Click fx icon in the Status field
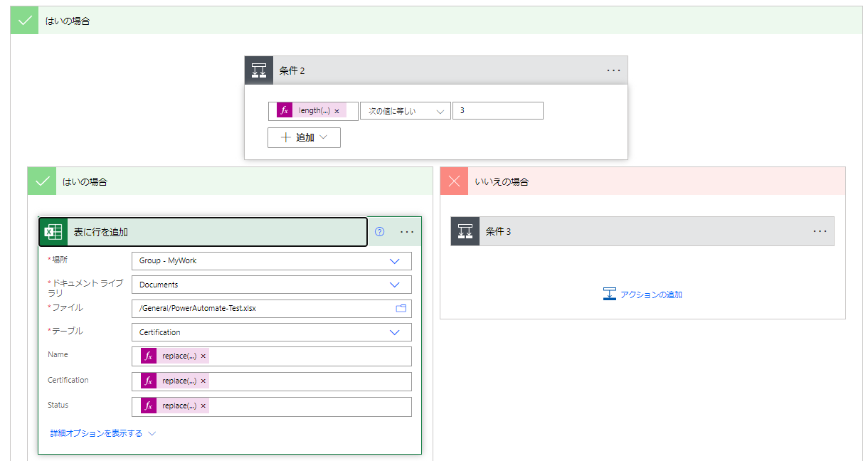 click(x=149, y=406)
